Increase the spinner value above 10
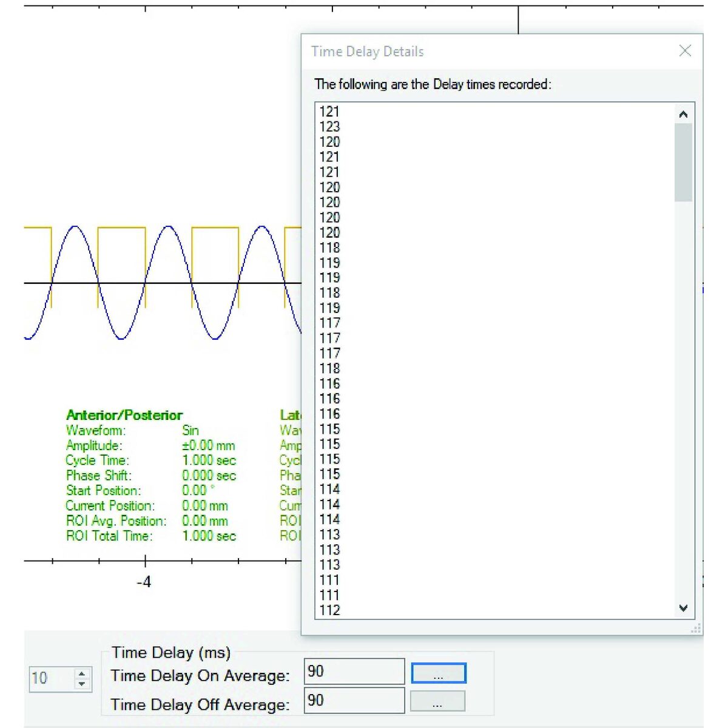The width and height of the screenshot is (728, 728). point(82,673)
